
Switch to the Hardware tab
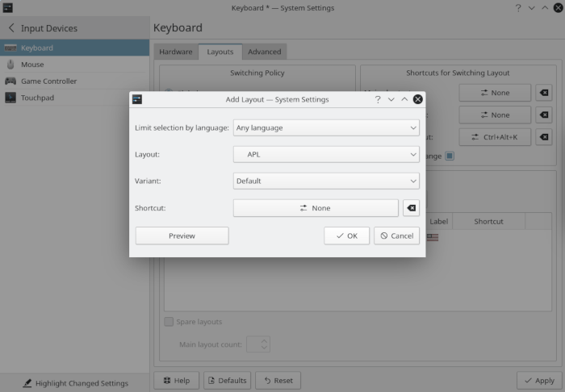point(176,52)
